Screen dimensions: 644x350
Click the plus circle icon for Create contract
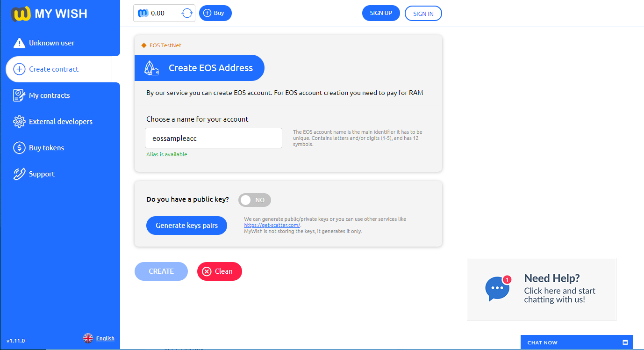point(19,69)
